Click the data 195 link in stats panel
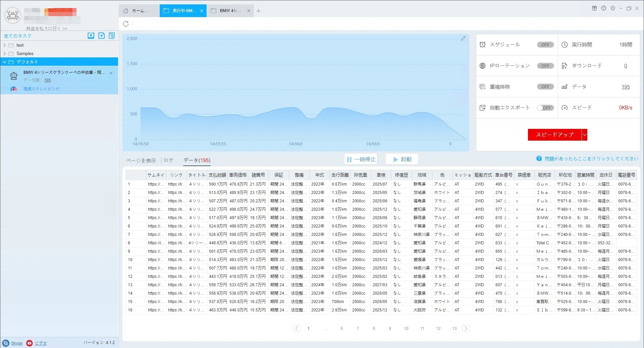The image size is (644, 348). (626, 87)
